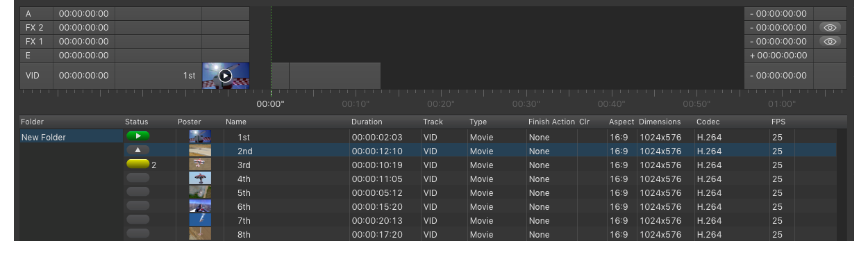Select the poster thumbnail for 8th clip

[200, 234]
